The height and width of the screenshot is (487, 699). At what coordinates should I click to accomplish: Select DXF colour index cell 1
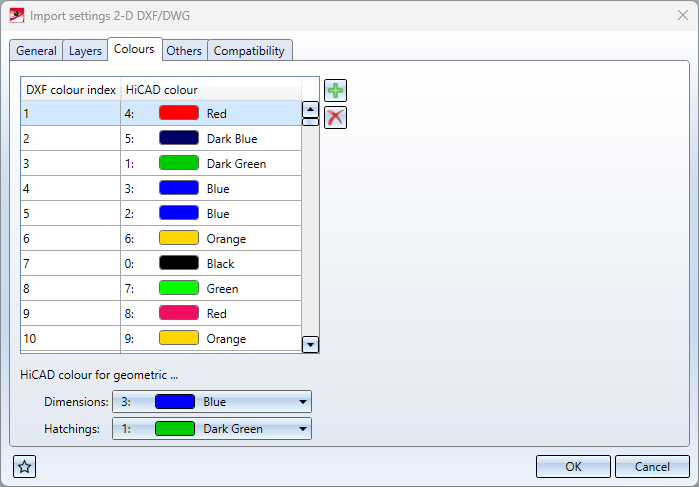click(x=70, y=113)
